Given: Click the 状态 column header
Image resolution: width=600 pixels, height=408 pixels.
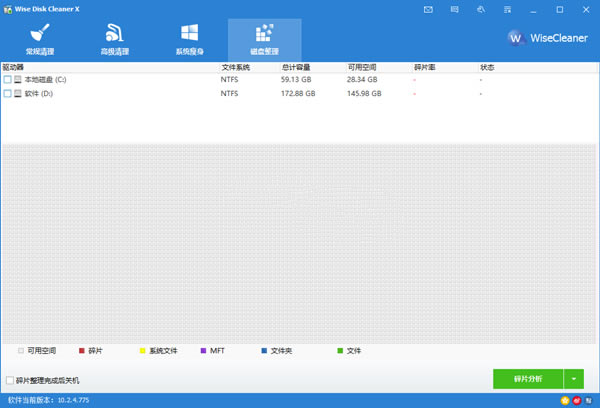Looking at the screenshot, I should pos(487,67).
